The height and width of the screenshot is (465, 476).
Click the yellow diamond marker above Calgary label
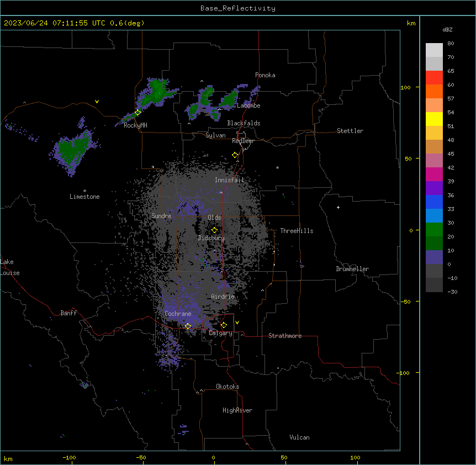(x=224, y=325)
